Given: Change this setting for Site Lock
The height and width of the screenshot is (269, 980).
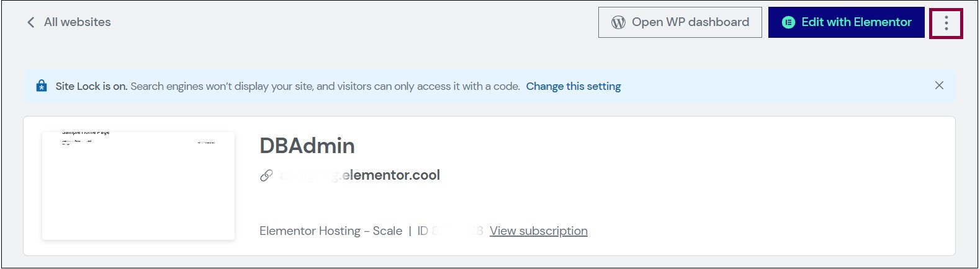Looking at the screenshot, I should tap(573, 86).
